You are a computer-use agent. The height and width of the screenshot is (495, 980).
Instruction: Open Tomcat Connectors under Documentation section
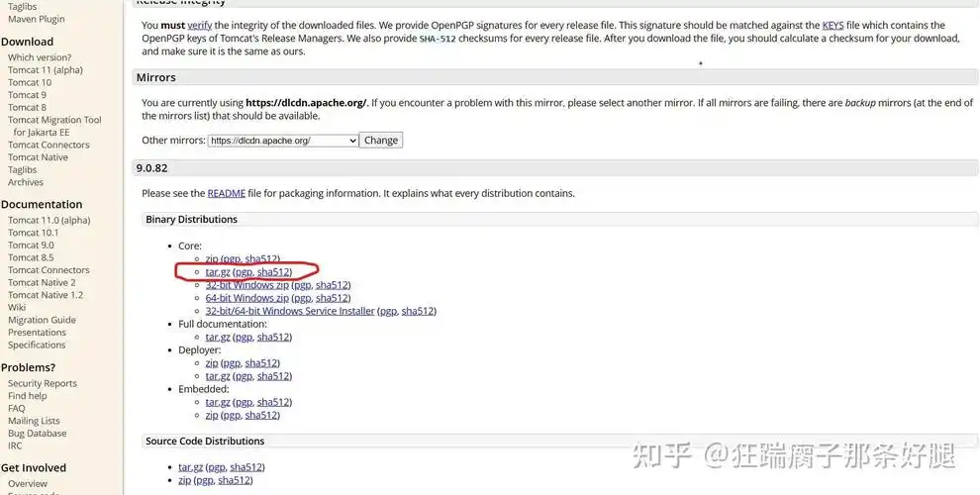[49, 270]
